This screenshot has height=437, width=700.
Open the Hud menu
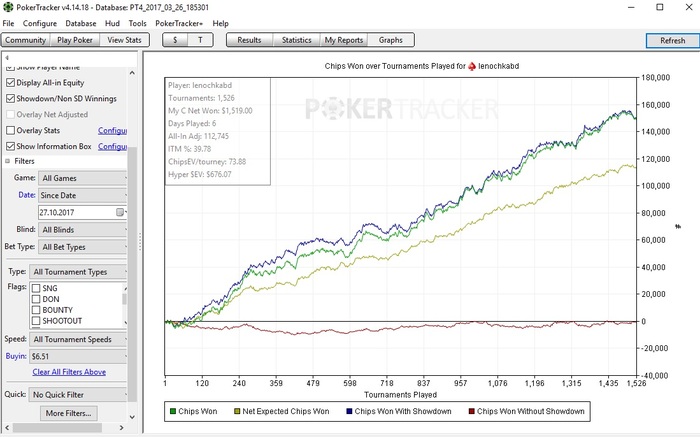(x=112, y=23)
